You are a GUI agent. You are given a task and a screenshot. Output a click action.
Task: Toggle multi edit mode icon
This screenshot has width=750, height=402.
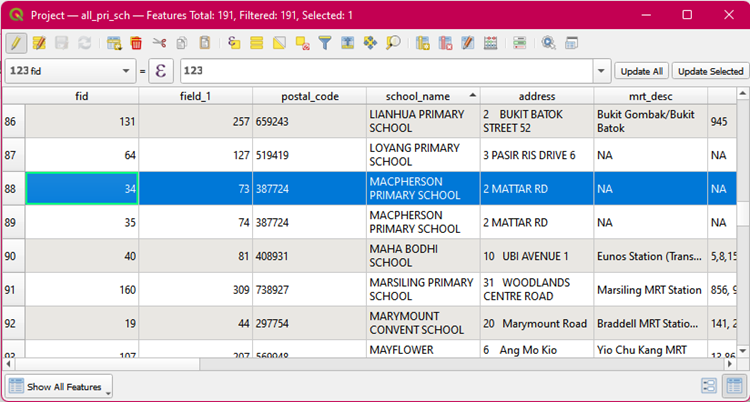click(x=39, y=43)
